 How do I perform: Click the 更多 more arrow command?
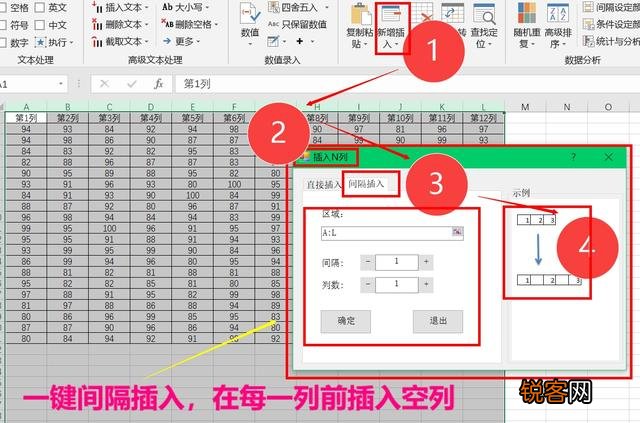[x=179, y=41]
